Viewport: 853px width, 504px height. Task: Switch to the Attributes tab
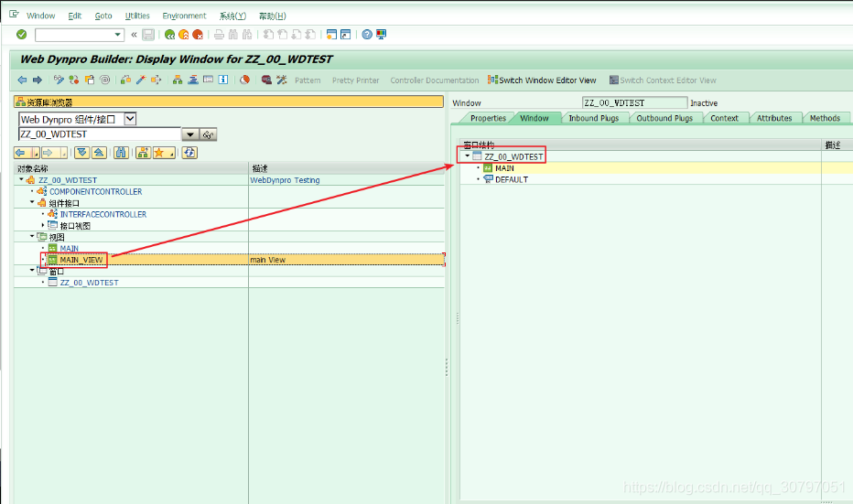coord(774,118)
